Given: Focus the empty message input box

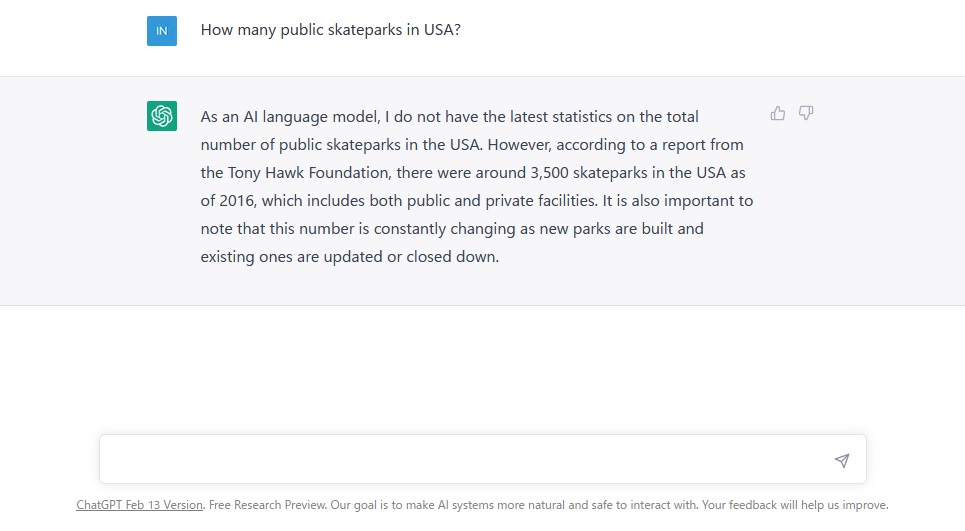Looking at the screenshot, I should coord(483,459).
